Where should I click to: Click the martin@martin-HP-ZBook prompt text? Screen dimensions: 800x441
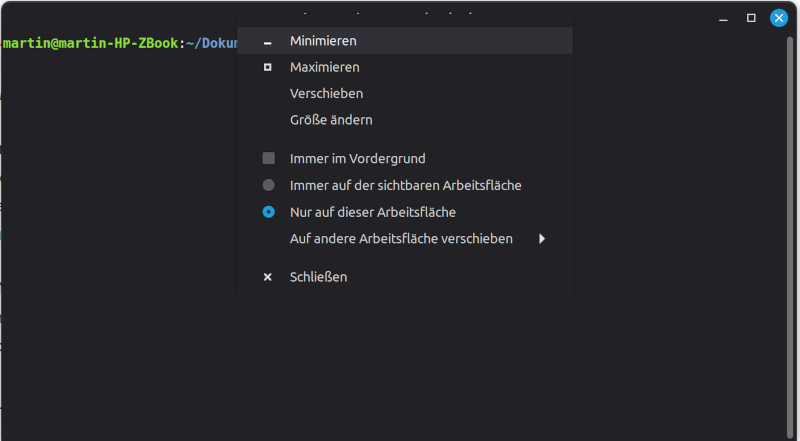coord(91,43)
